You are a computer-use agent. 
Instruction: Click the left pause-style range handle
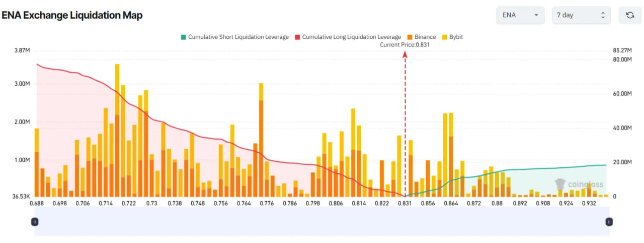tap(34, 221)
